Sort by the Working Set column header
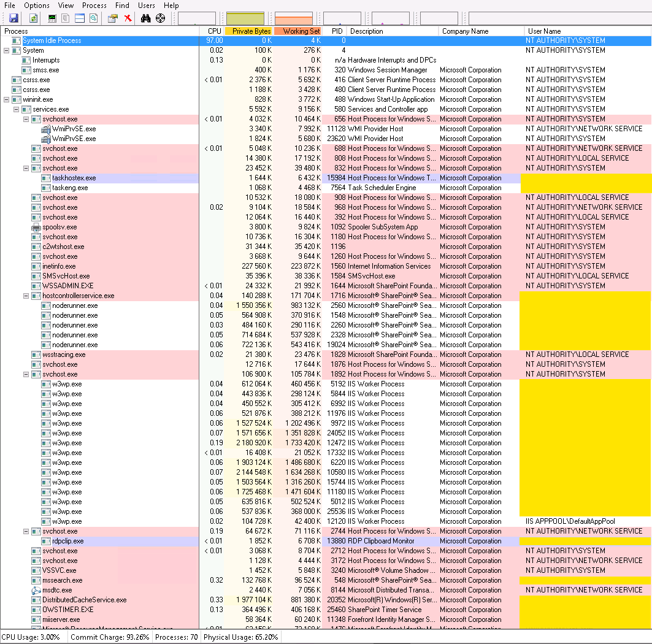The height and width of the screenshot is (644, 652). [x=297, y=31]
